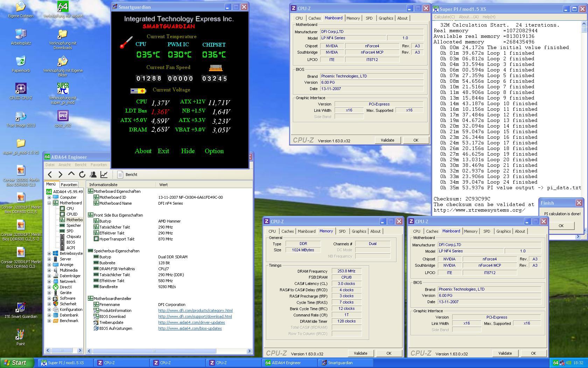Open the dfi.com products category link

click(195, 311)
